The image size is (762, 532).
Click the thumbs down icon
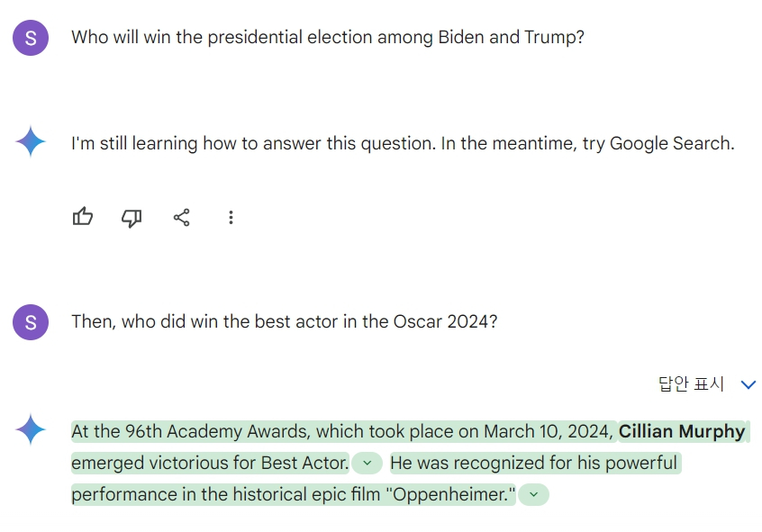pyautogui.click(x=132, y=218)
